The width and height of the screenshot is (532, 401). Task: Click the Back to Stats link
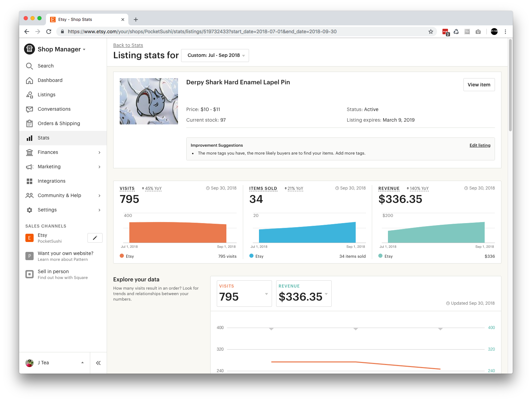128,45
